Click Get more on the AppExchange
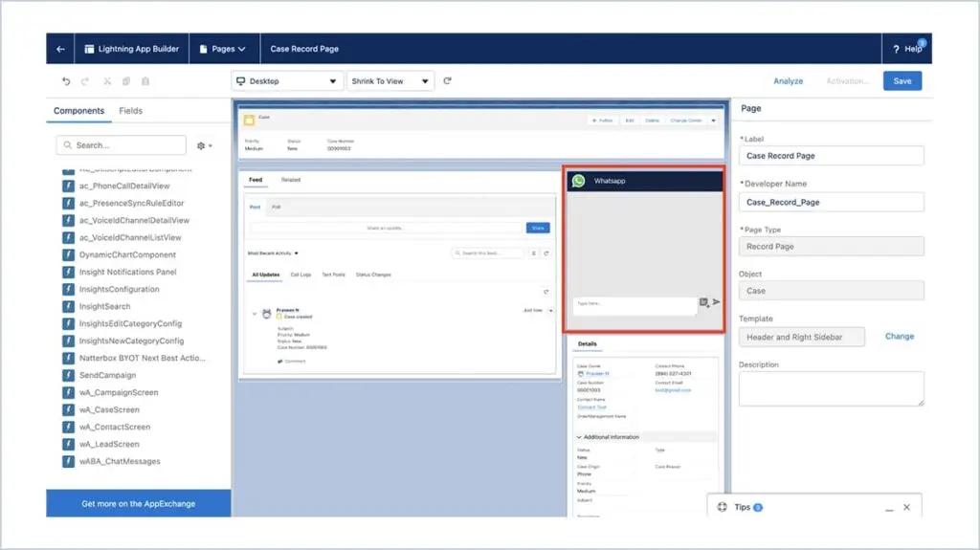This screenshot has width=980, height=550. tap(138, 503)
